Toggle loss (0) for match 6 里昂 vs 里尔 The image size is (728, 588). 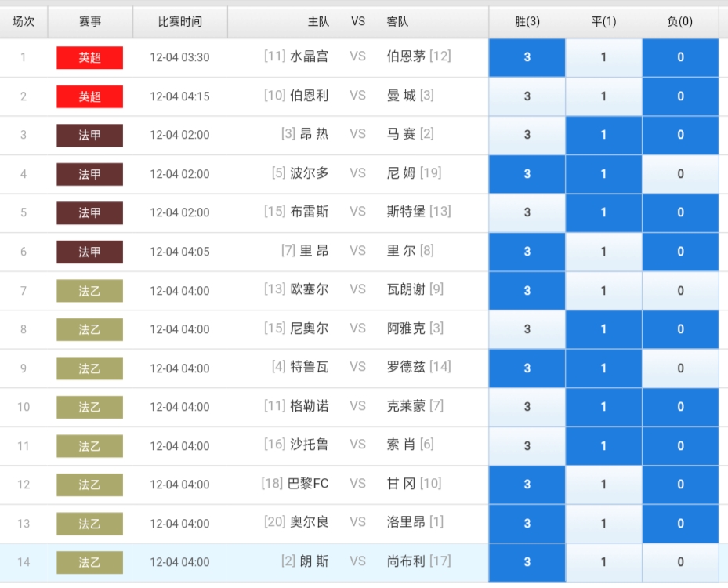click(x=680, y=252)
